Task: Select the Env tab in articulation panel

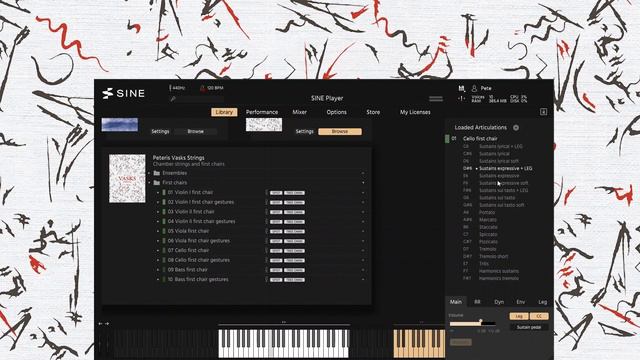Action: tap(521, 302)
